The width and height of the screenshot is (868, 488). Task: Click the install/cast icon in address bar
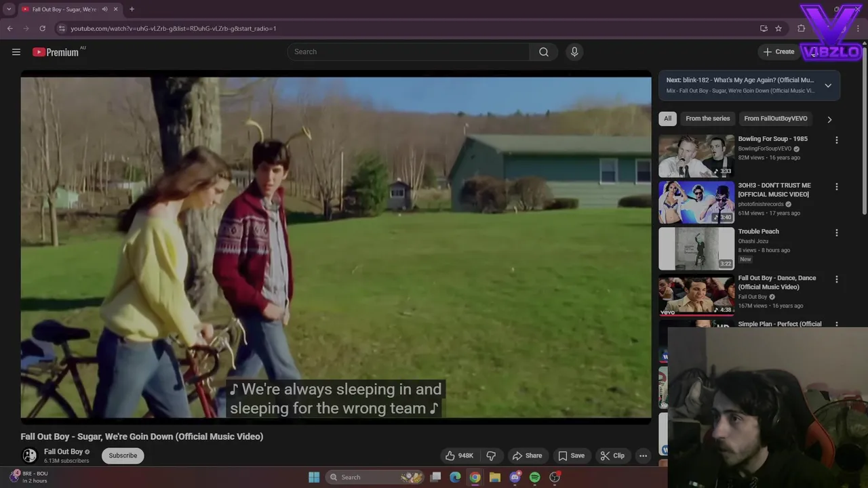point(764,28)
